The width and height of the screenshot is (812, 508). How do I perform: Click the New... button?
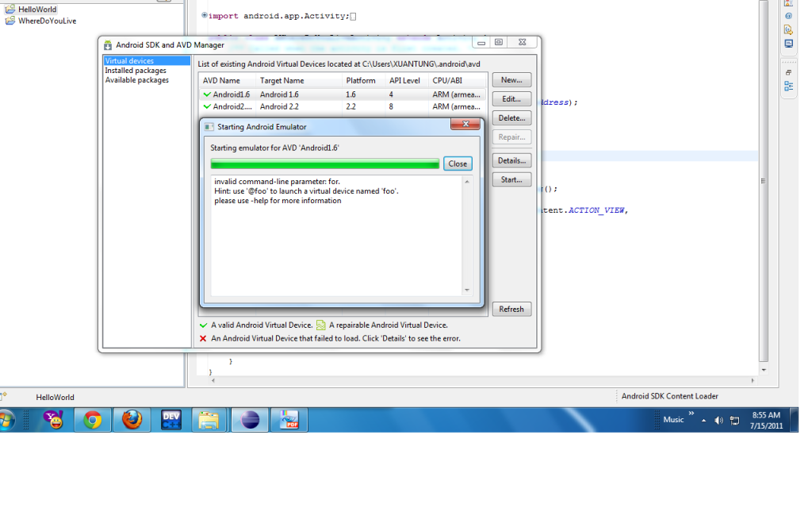pyautogui.click(x=511, y=80)
